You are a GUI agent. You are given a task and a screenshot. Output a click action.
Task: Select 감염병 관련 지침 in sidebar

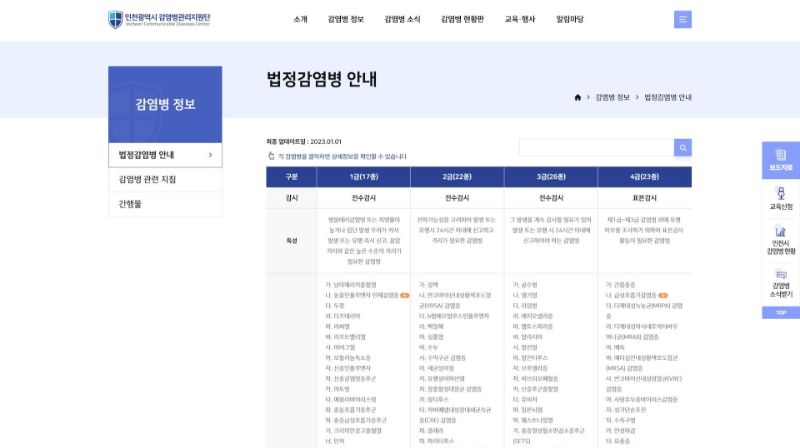tap(165, 180)
